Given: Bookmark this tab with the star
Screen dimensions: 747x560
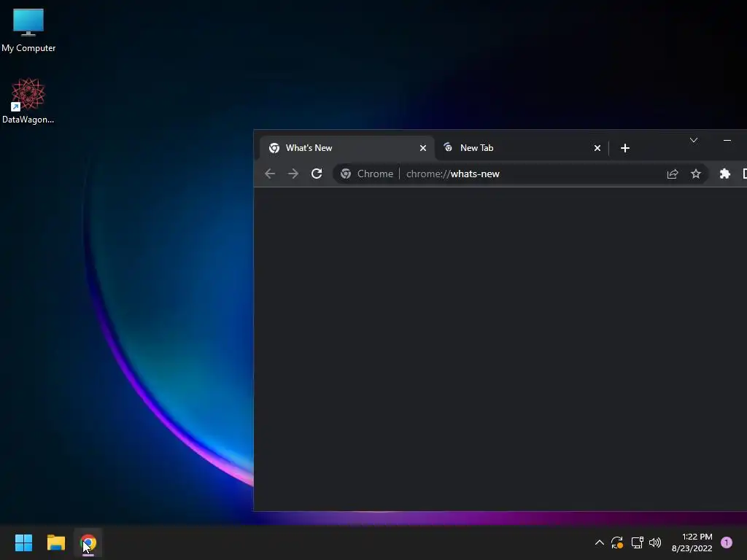Looking at the screenshot, I should 695,174.
